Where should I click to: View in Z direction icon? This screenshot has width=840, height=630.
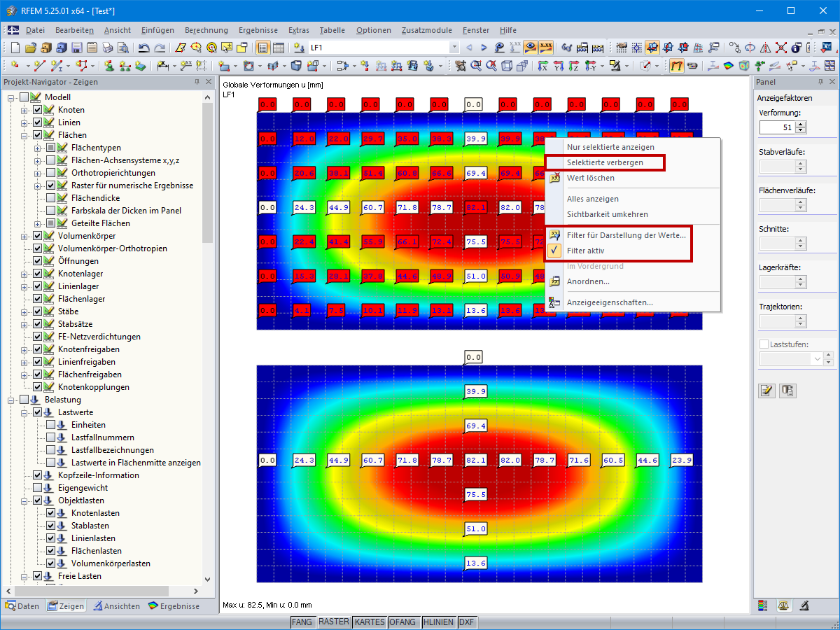pyautogui.click(x=573, y=66)
